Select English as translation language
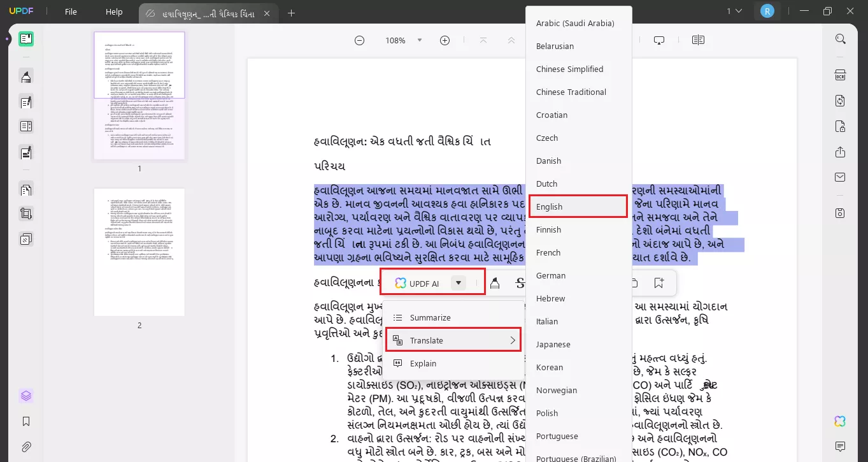 pyautogui.click(x=578, y=206)
